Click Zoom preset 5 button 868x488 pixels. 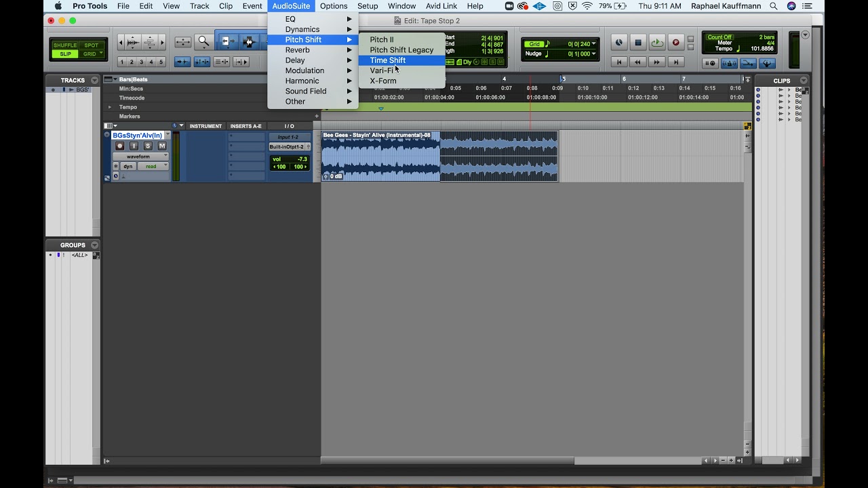pos(161,62)
